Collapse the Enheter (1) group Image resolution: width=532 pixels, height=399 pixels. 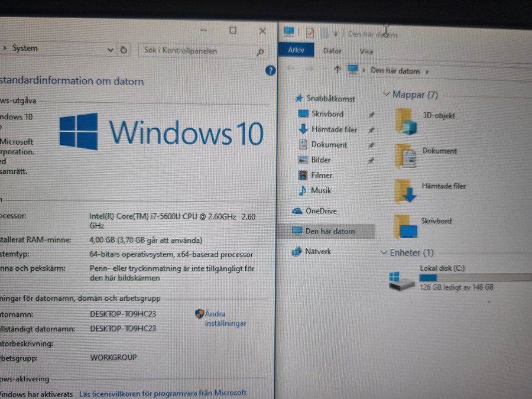384,252
